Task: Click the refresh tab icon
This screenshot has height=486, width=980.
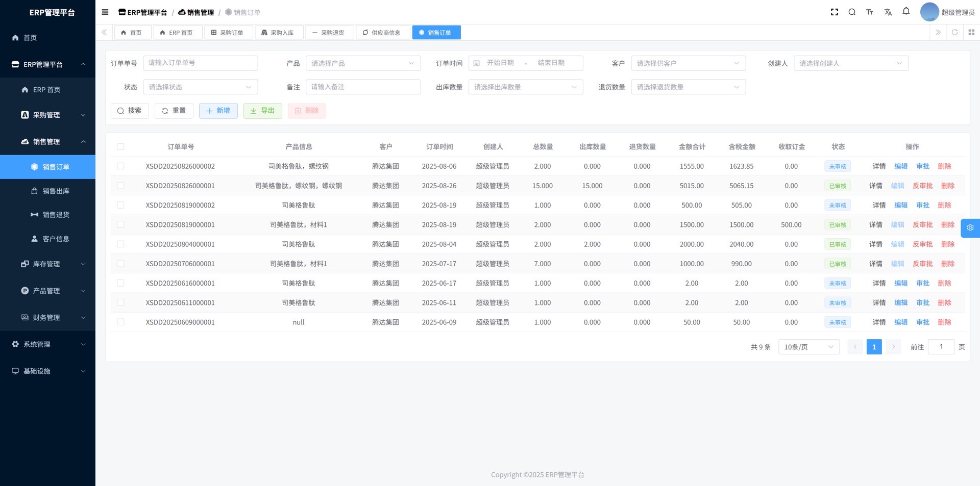Action: (x=954, y=32)
